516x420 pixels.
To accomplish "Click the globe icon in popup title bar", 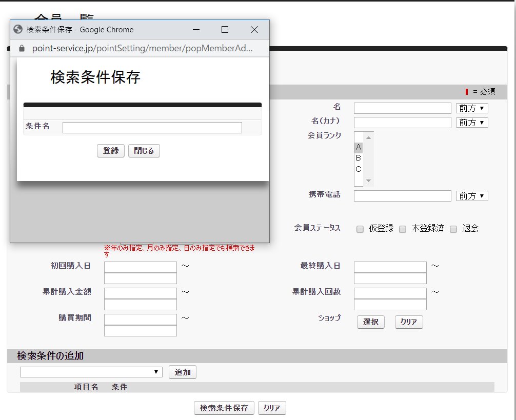I will [18, 30].
